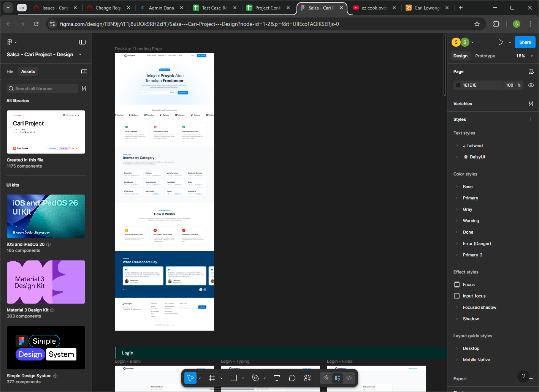Switch to the File tab in the left panel
Image resolution: width=539 pixels, height=392 pixels.
(10, 71)
